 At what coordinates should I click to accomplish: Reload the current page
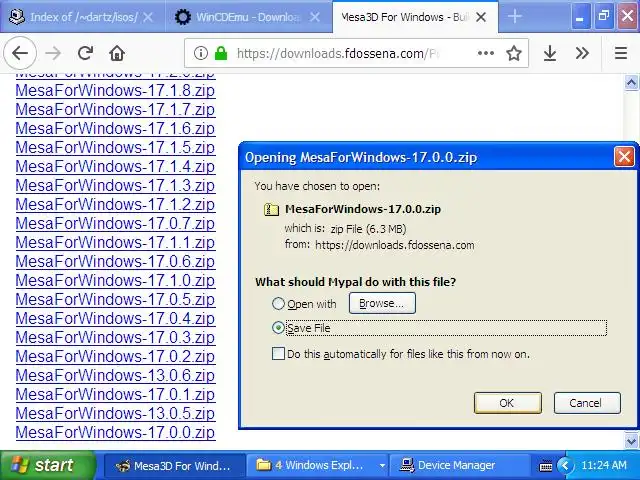(85, 53)
